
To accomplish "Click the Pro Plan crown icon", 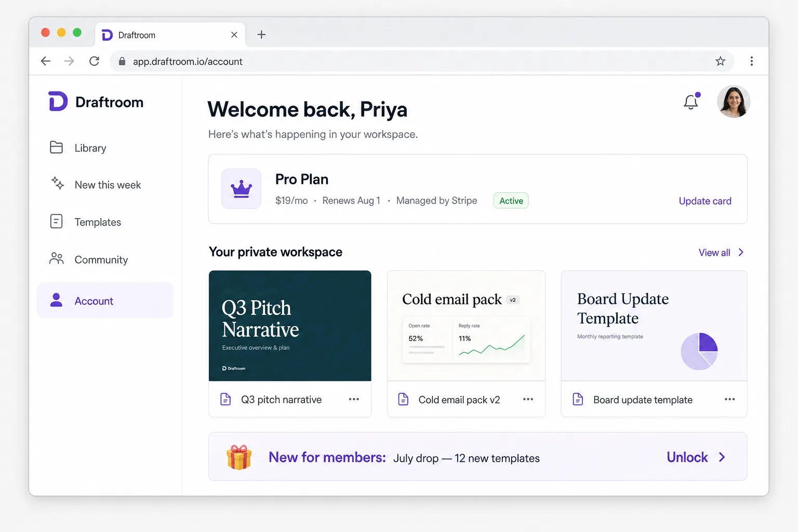I will [241, 189].
